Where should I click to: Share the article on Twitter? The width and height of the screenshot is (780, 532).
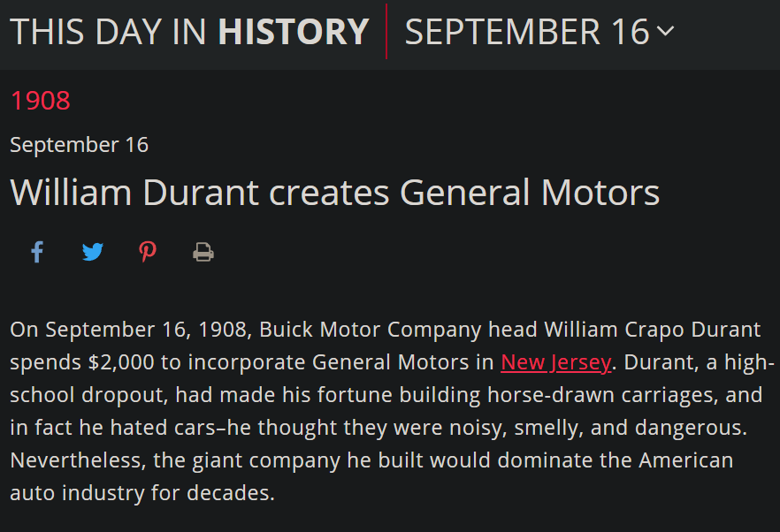point(93,253)
